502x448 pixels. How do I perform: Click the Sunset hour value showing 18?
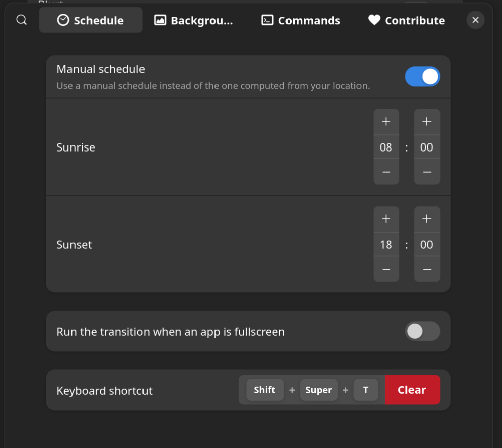pyautogui.click(x=386, y=245)
